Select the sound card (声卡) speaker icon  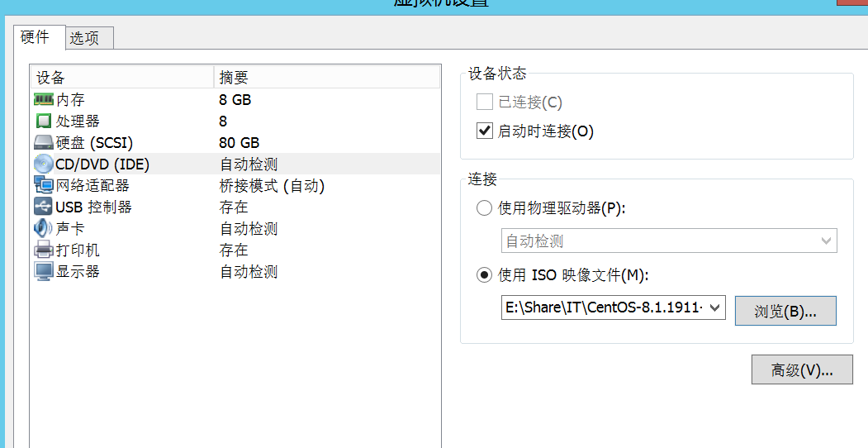pos(43,228)
